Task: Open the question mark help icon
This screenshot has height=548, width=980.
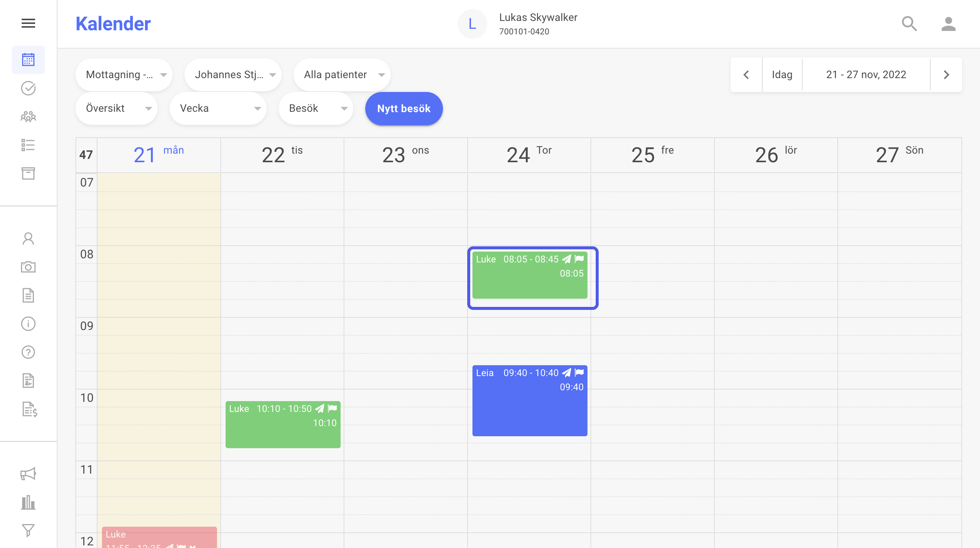Action: tap(28, 352)
